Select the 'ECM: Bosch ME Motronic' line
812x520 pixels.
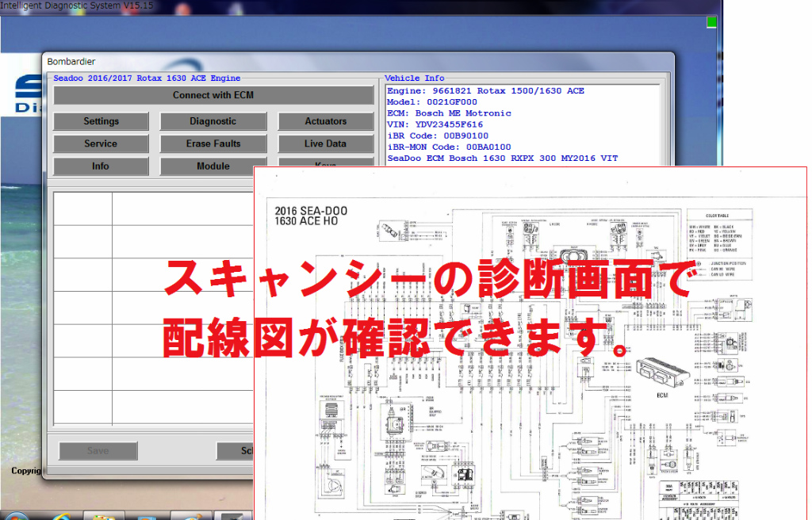click(449, 113)
